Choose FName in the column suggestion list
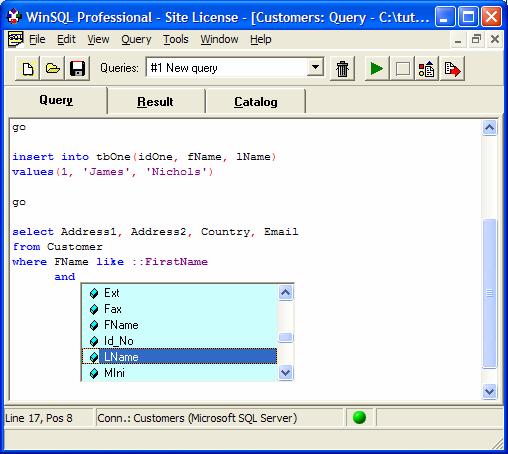Screen dimensions: 508x454 (x=180, y=325)
